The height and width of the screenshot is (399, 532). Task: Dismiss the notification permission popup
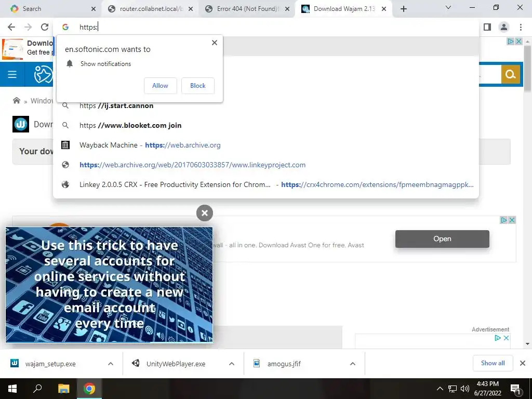pyautogui.click(x=215, y=43)
